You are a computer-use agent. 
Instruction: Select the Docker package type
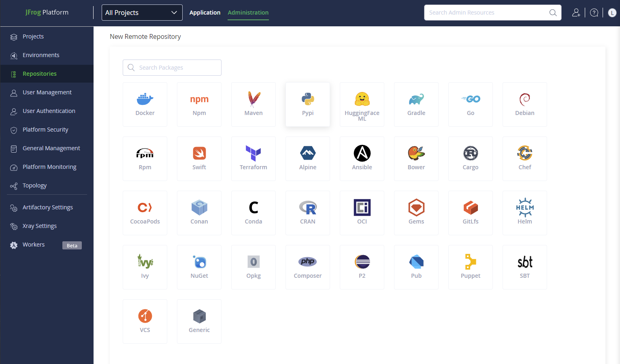145,104
